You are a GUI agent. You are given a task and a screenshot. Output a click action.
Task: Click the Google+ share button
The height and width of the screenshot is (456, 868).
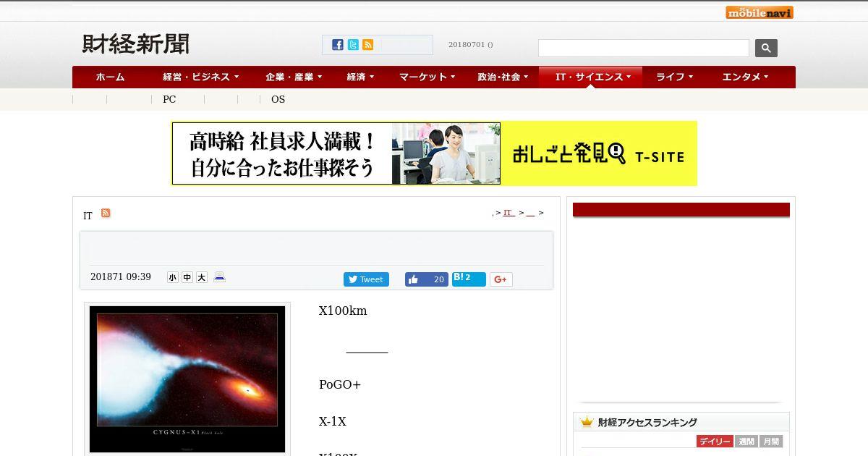pos(501,279)
